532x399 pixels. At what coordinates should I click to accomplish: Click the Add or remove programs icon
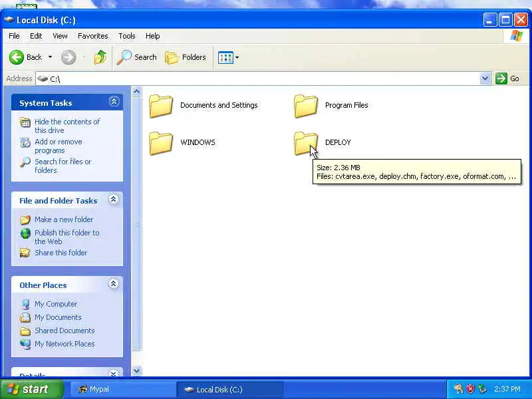[25, 142]
